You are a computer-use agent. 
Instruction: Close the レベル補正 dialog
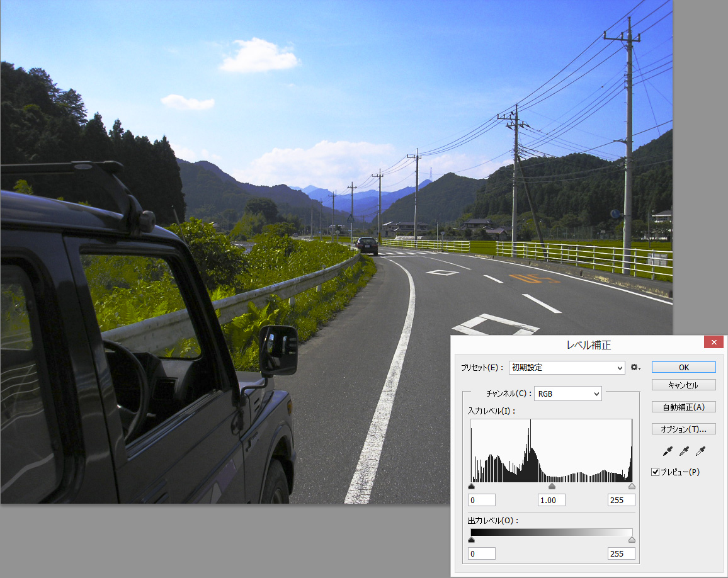click(714, 342)
